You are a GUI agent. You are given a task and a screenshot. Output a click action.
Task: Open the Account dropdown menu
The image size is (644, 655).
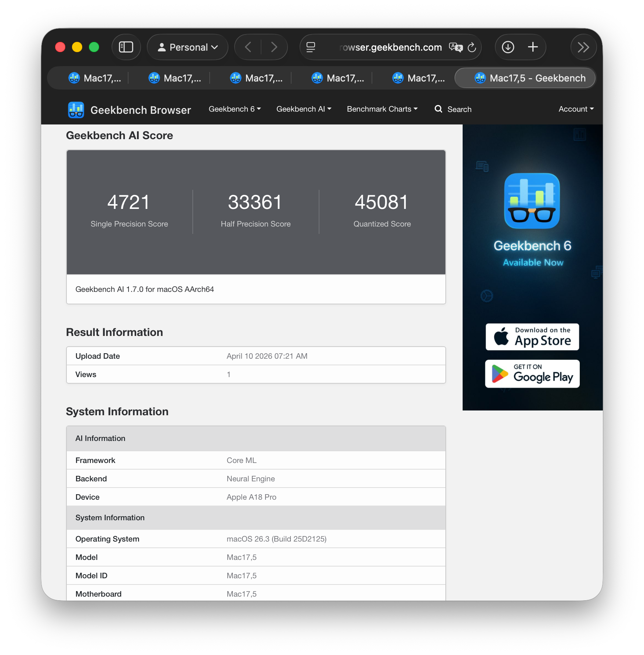(576, 109)
